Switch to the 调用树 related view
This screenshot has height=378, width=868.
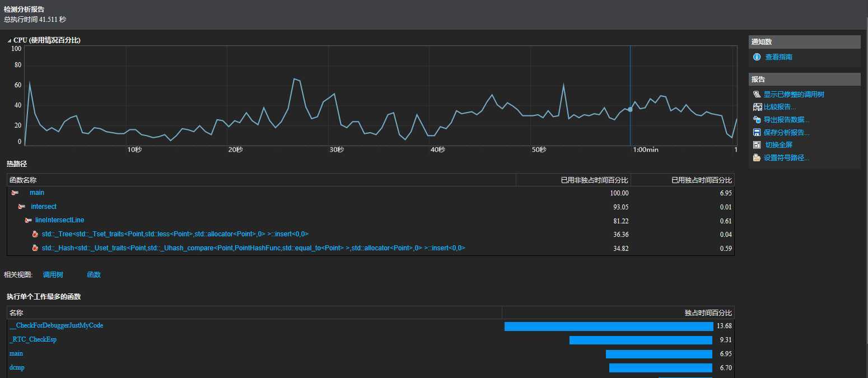pyautogui.click(x=53, y=275)
